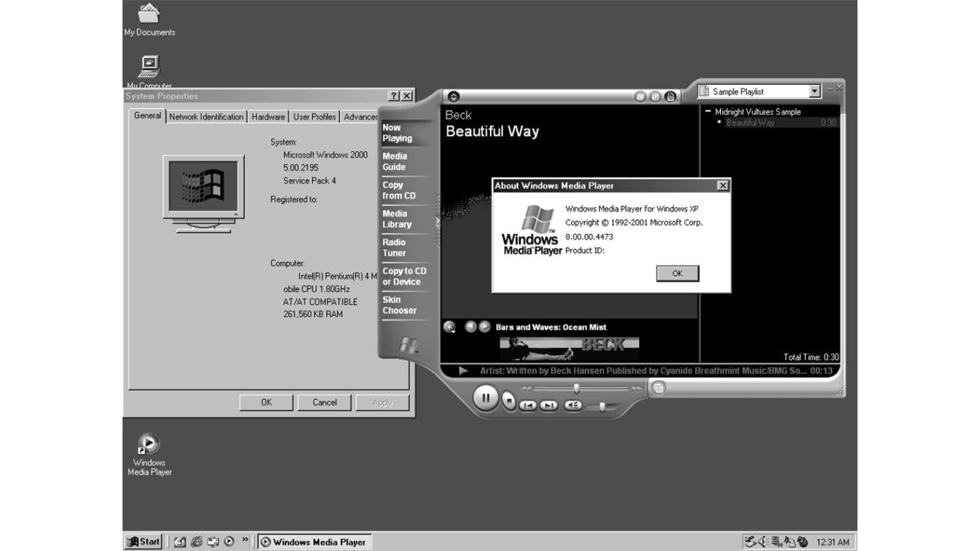Click Cancel in System Properties
This screenshot has width=980, height=551.
point(325,403)
